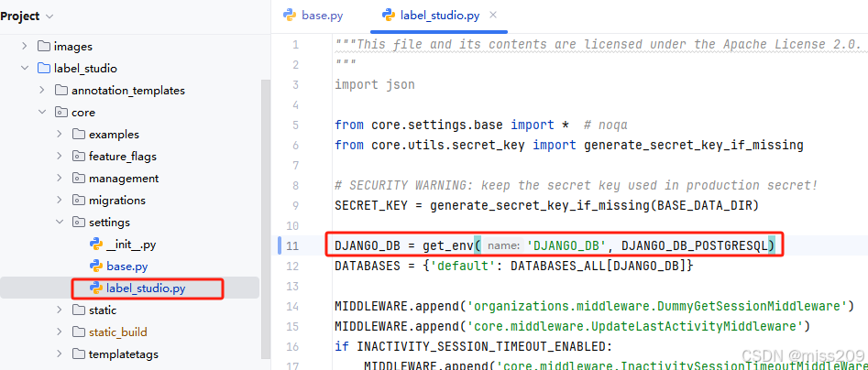Click 'import json' on line 3

point(375,84)
